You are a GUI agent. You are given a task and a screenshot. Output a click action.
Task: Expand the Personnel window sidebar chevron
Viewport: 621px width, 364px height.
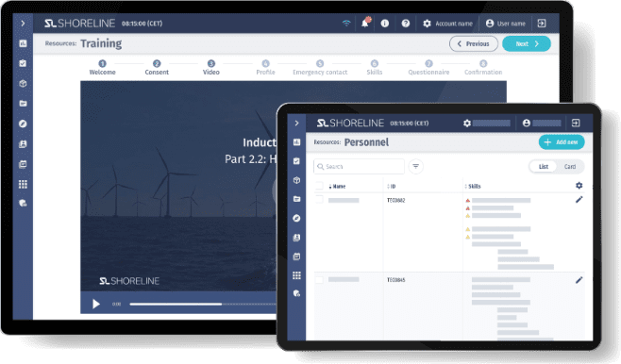click(x=296, y=123)
